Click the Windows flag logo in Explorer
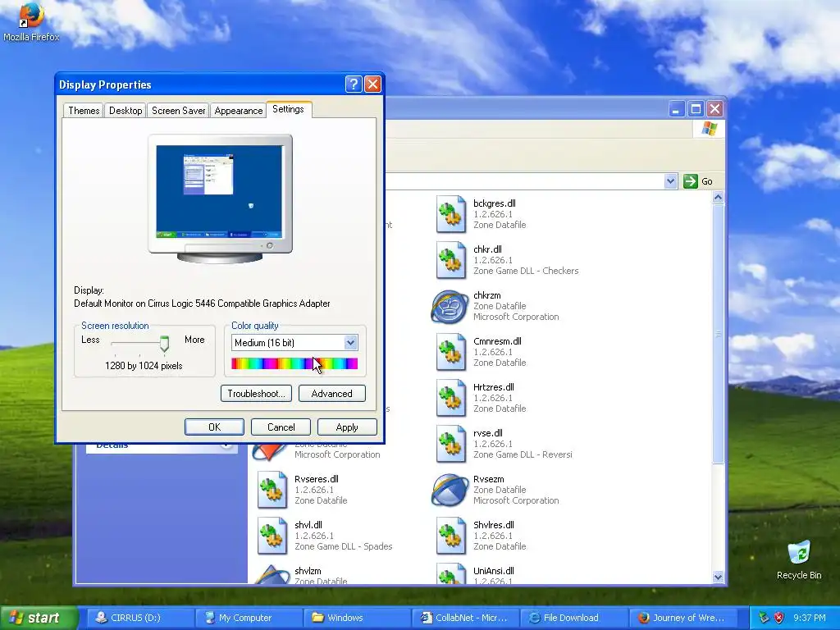The width and height of the screenshot is (840, 630). click(x=710, y=129)
